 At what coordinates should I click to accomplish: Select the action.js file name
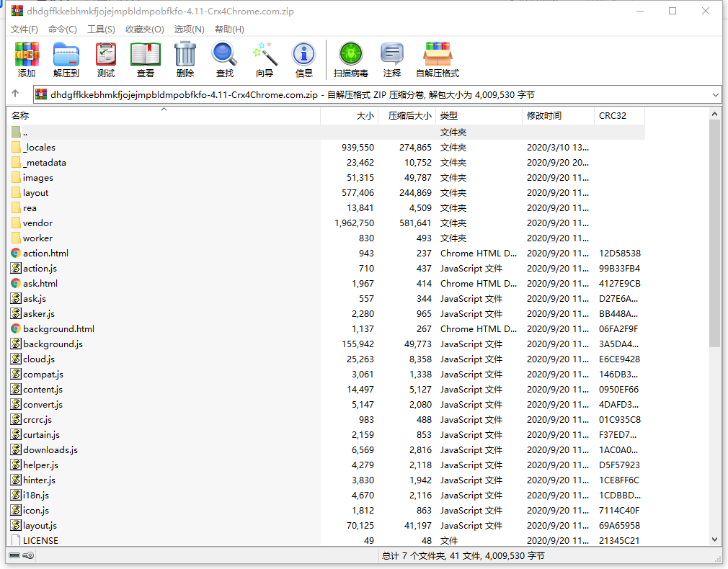click(40, 268)
